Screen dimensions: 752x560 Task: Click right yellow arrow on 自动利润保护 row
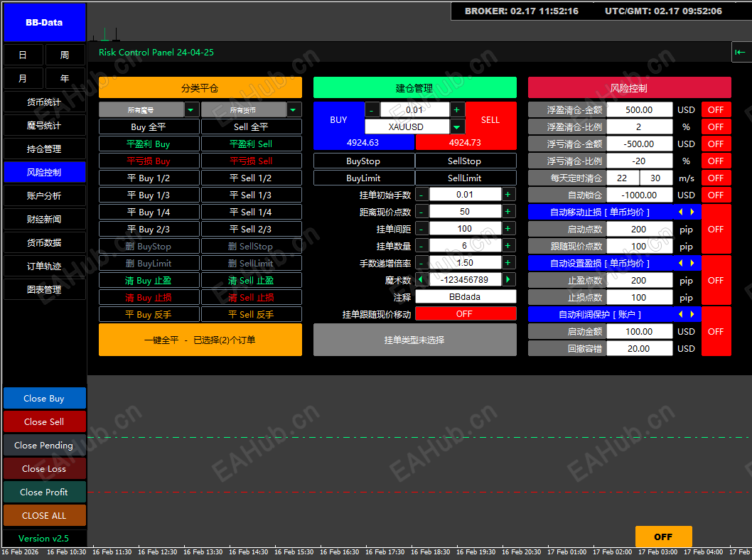click(692, 315)
